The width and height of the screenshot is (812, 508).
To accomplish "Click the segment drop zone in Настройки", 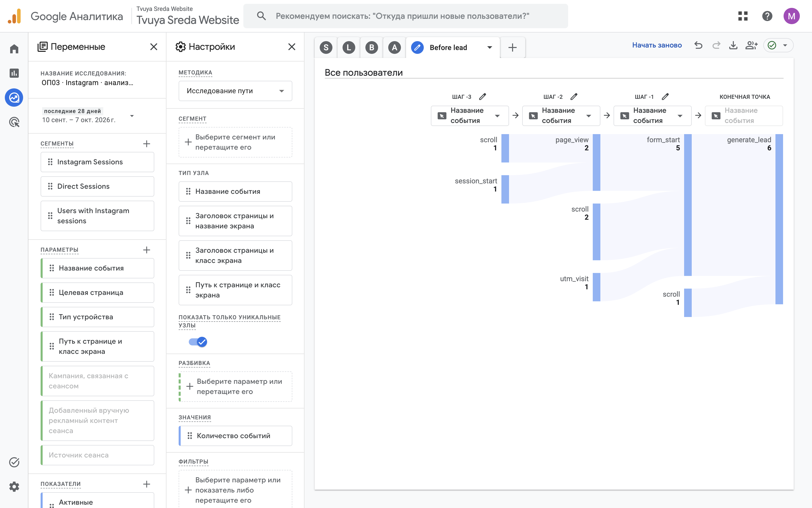I will point(235,142).
